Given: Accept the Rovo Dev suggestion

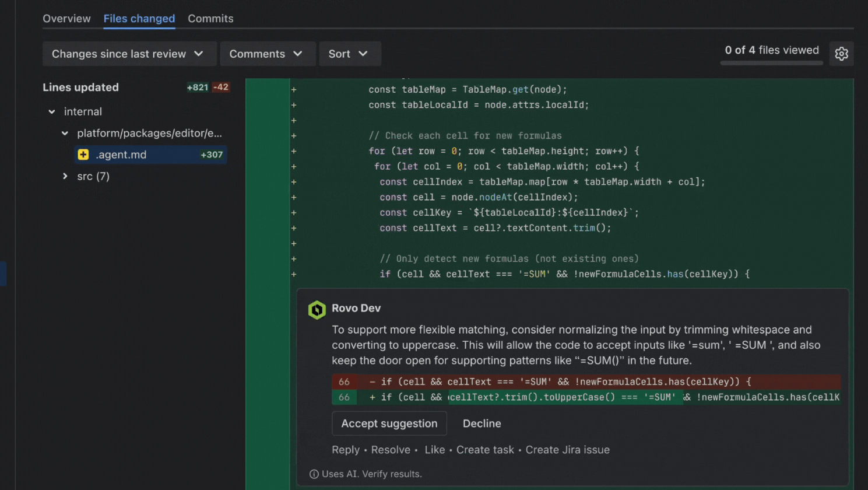Looking at the screenshot, I should click(x=389, y=423).
